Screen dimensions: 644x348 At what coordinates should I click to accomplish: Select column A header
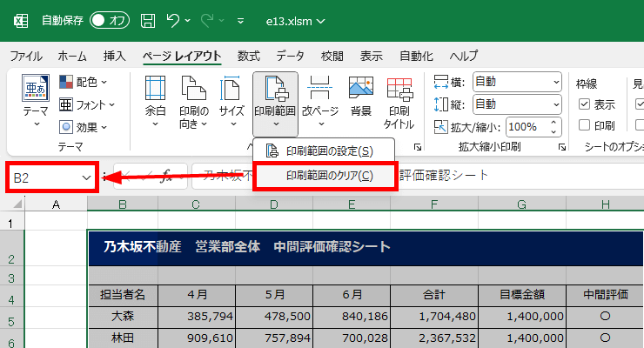tap(56, 204)
